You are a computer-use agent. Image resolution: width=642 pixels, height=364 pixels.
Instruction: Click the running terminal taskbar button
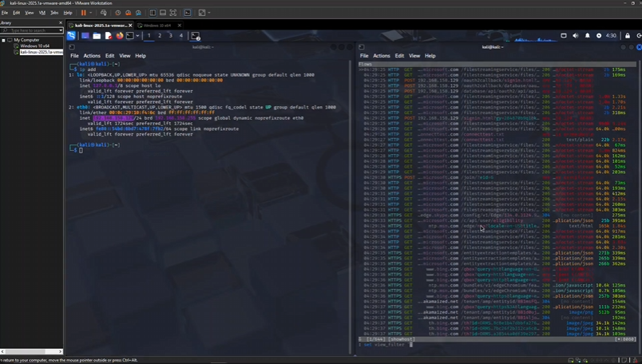196,36
